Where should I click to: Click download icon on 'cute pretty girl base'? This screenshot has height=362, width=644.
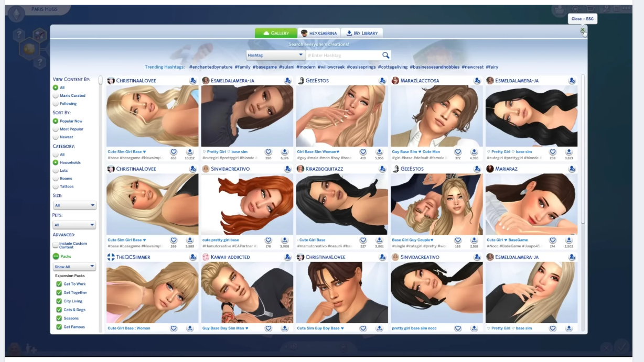[285, 240]
